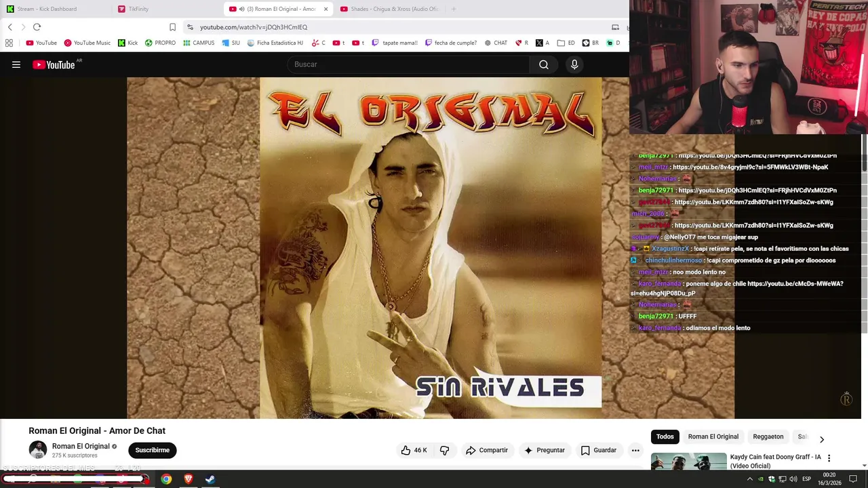
Task: Open meli_mtzr's youtu.be link in chat
Action: pyautogui.click(x=750, y=167)
